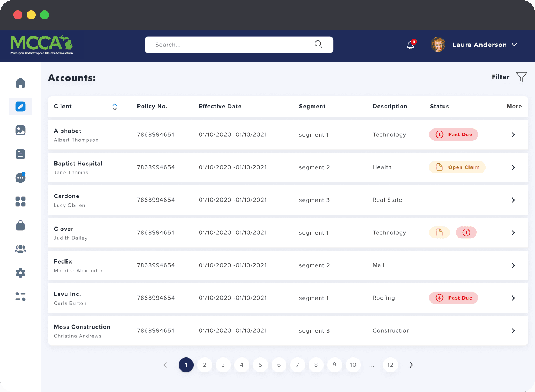
Task: Open the apps grid sidebar icon
Action: (x=20, y=202)
